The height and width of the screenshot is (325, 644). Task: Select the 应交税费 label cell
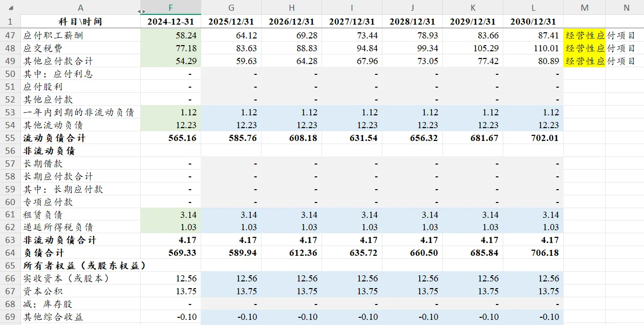point(80,48)
